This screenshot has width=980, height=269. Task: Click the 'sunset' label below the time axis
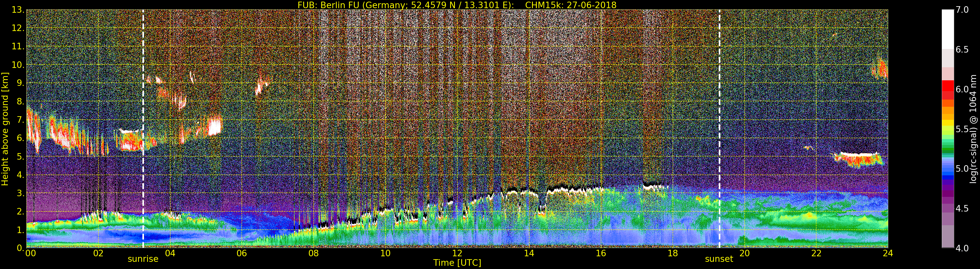[x=719, y=259]
